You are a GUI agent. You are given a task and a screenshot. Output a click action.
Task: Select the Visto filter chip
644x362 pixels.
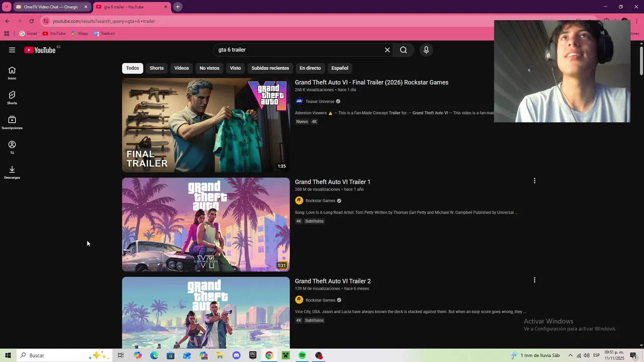(235, 68)
